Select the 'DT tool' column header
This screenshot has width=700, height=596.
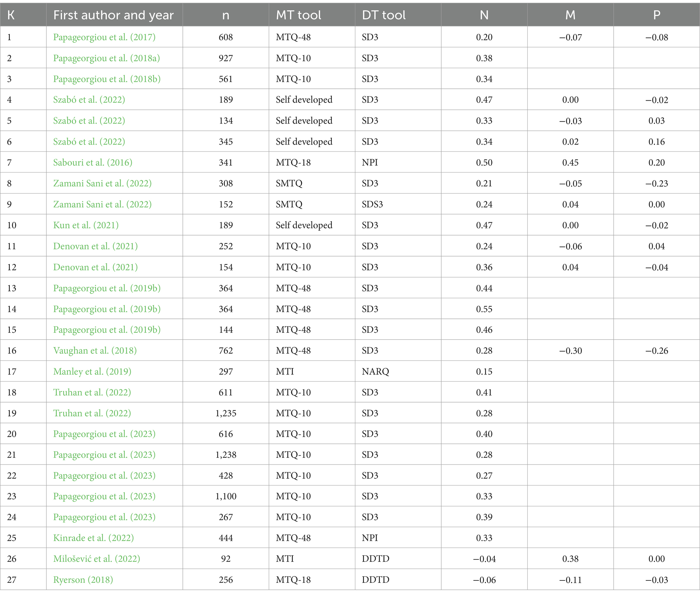384,15
